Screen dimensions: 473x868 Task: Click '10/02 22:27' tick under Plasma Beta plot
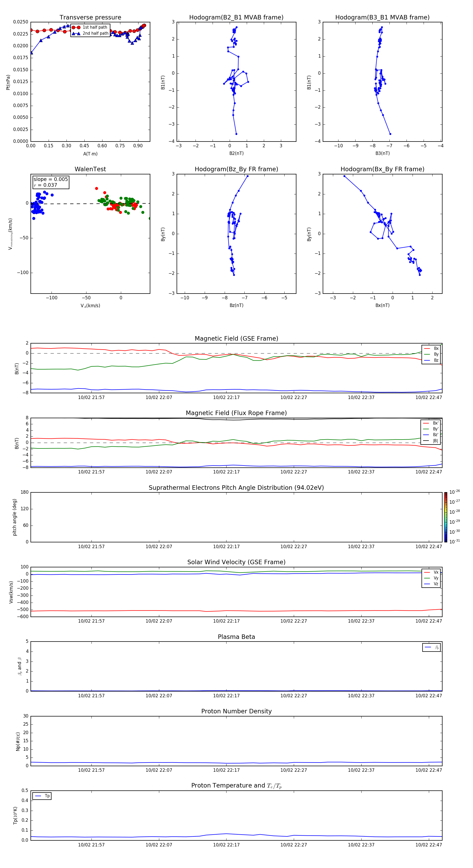point(294,696)
